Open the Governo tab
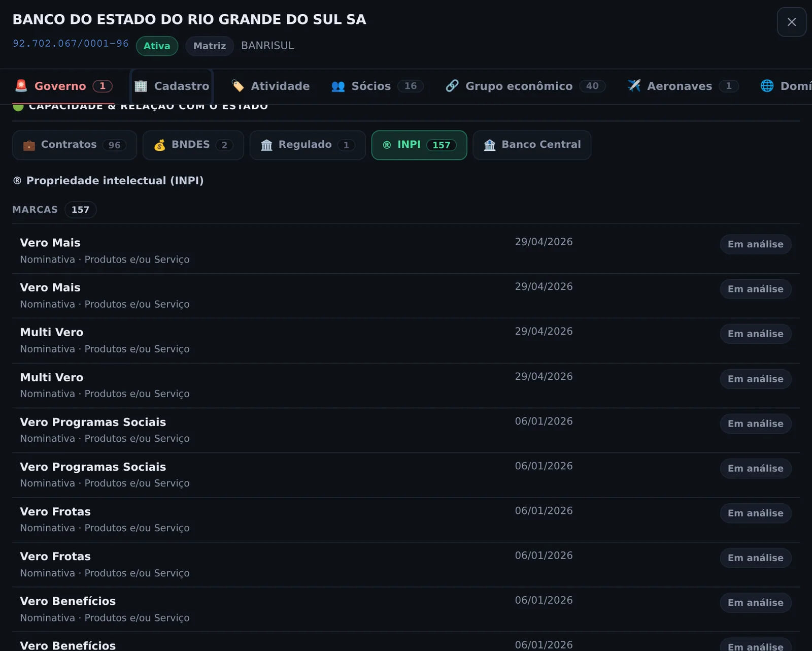The width and height of the screenshot is (812, 651). click(x=63, y=86)
